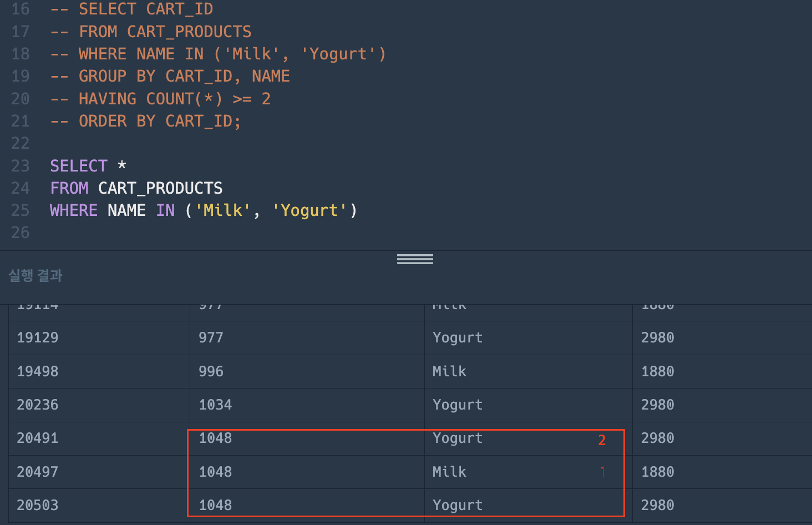Select the 실행 결과 results tab label
This screenshot has height=525, width=812.
pos(35,275)
